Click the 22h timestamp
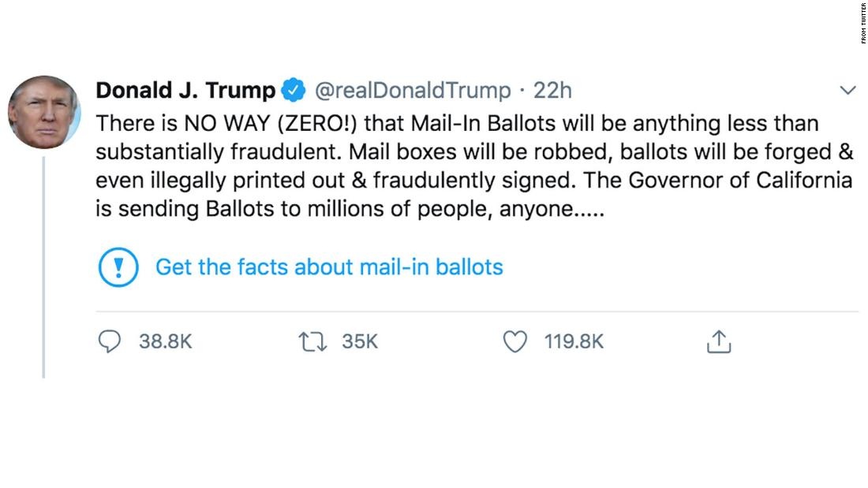This screenshot has height=488, width=868. click(x=552, y=91)
